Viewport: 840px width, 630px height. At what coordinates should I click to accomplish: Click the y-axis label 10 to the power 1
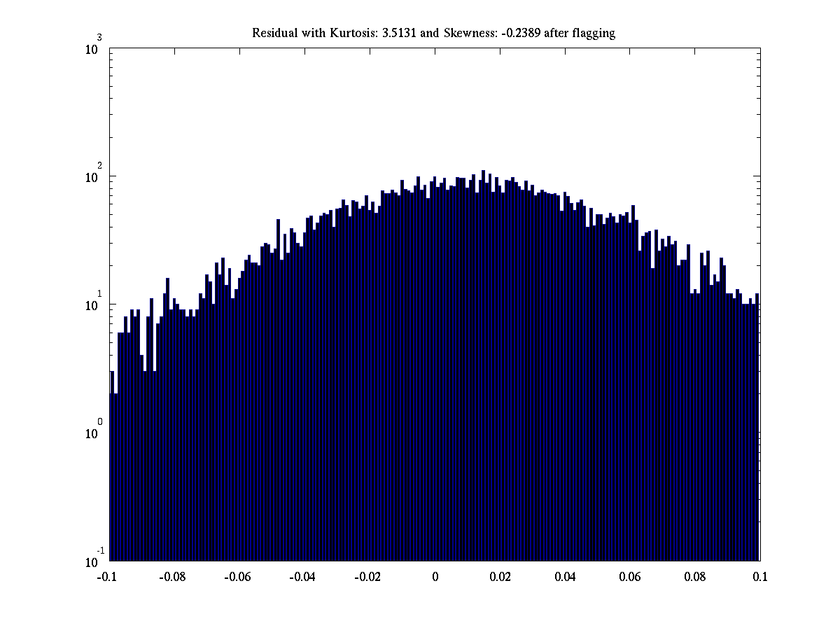click(94, 302)
